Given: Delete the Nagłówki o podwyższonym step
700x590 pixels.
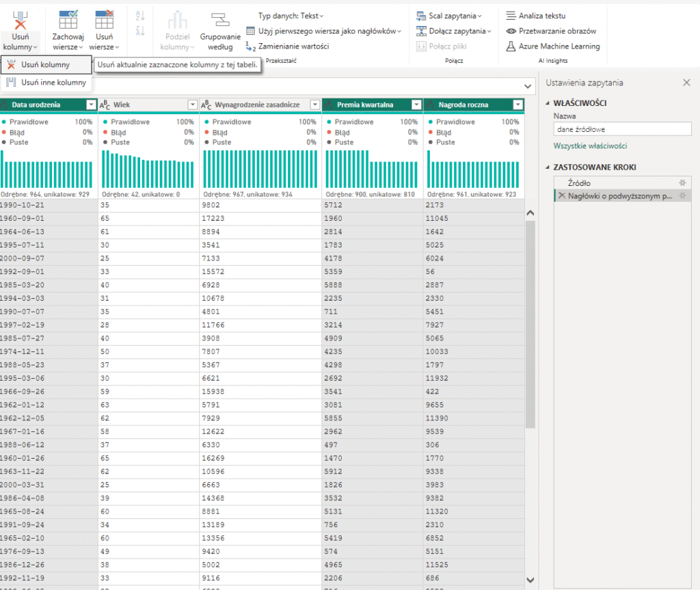Looking at the screenshot, I should click(562, 196).
